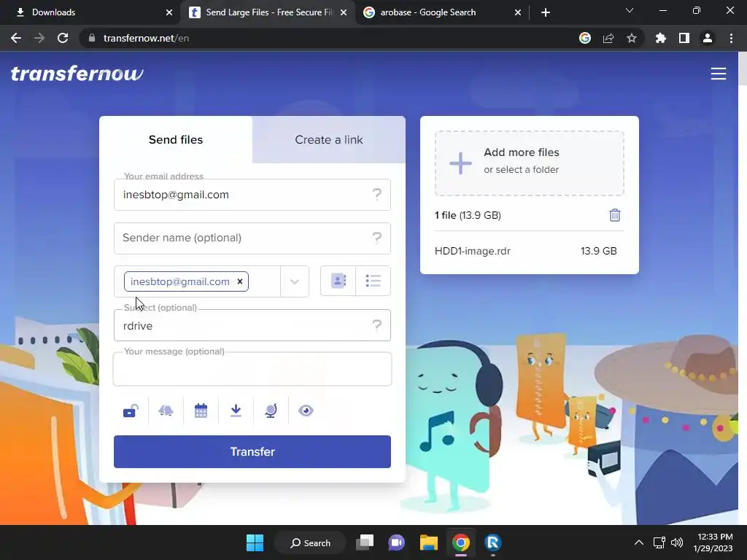The image size is (747, 560).
Task: Open tab search chevron
Action: tap(630, 10)
